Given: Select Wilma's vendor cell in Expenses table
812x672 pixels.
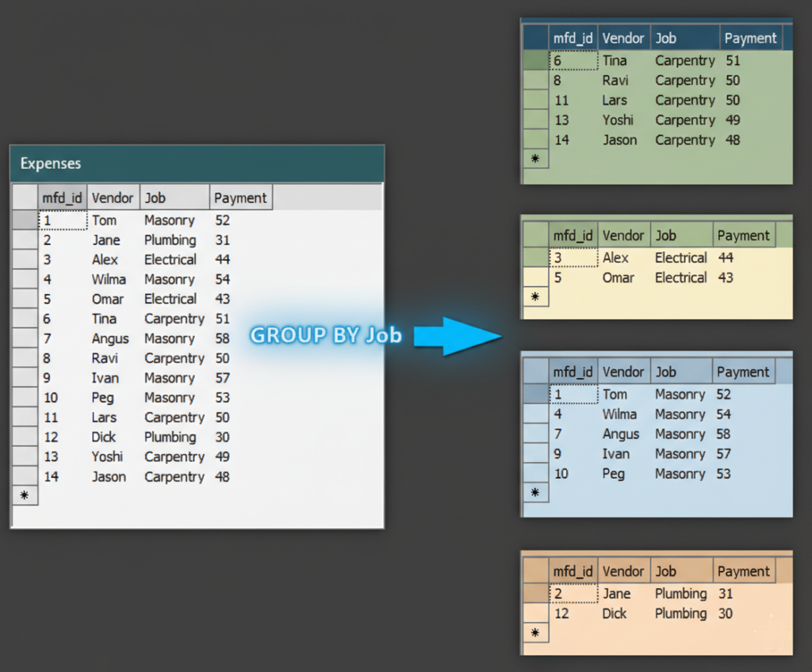Looking at the screenshot, I should 109,279.
